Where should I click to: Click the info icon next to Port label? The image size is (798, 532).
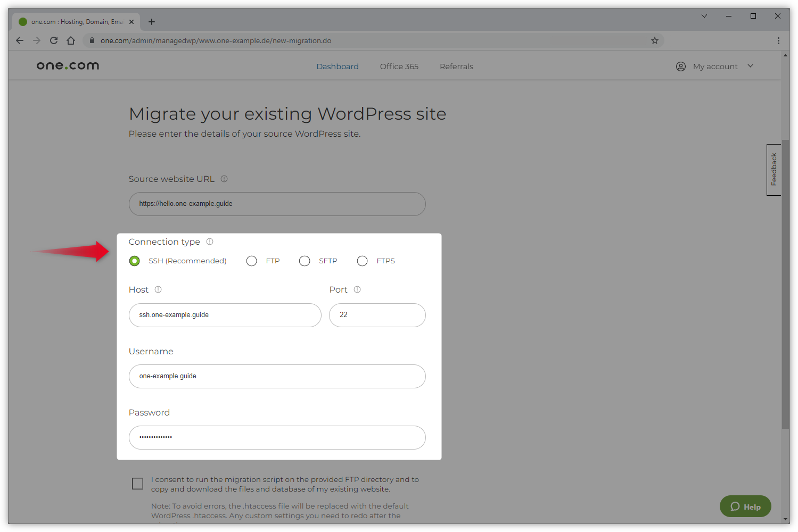[x=357, y=289]
